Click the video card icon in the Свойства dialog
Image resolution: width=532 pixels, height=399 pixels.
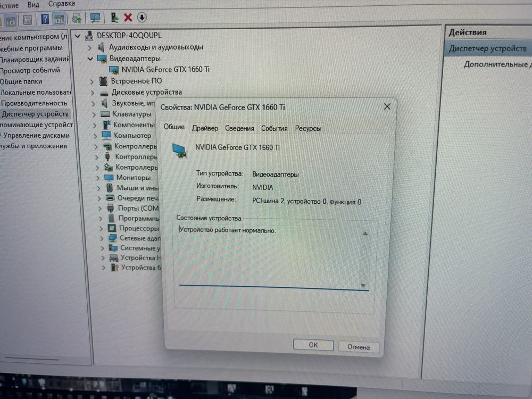click(x=179, y=151)
